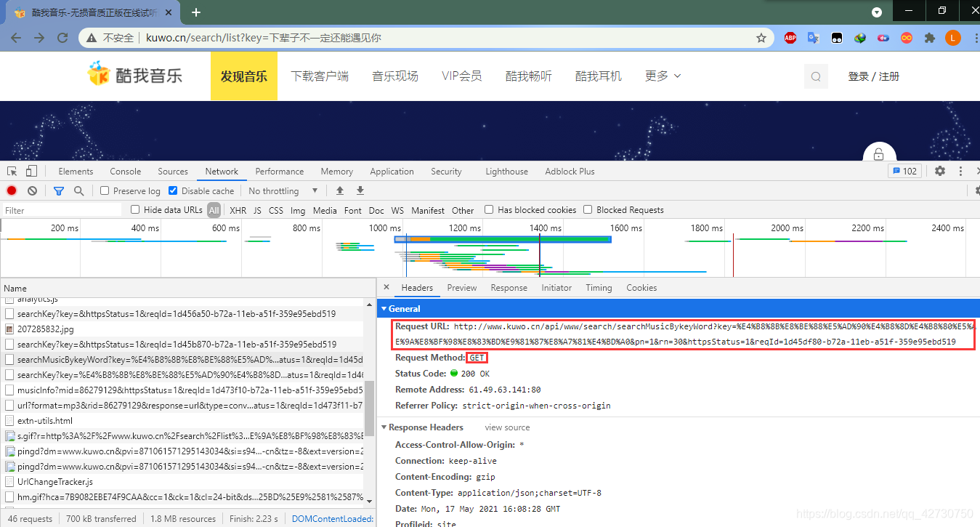The width and height of the screenshot is (980, 527).
Task: Open DevTools settings gear icon
Action: click(940, 172)
